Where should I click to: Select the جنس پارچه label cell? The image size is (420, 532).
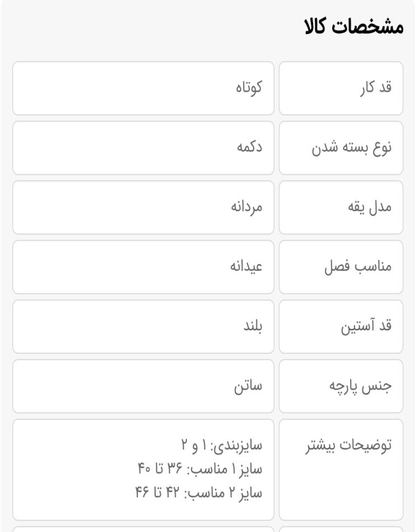pos(341,386)
